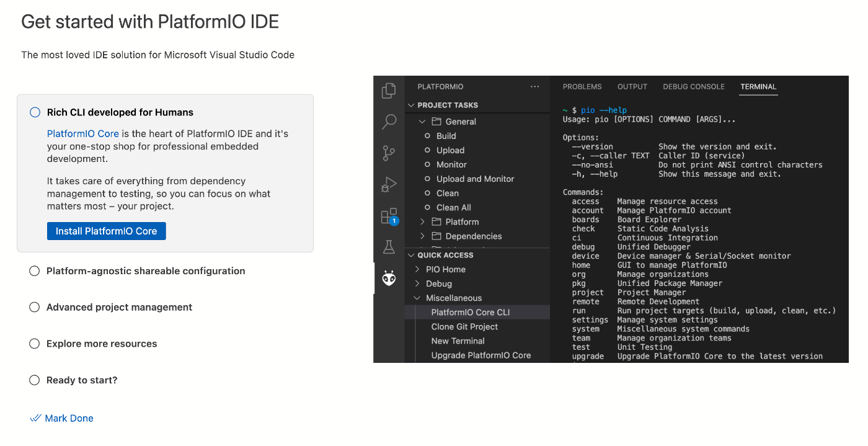Click the Upload and Monitor task label
868x446 pixels.
476,179
